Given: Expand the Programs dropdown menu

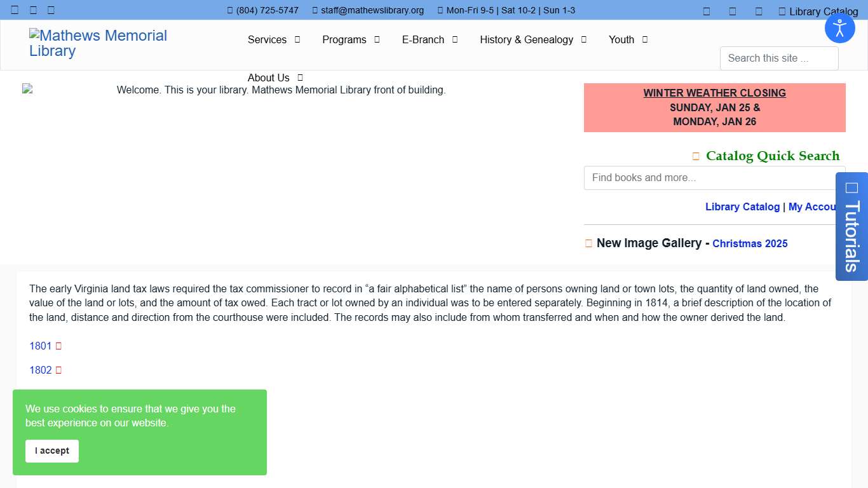Looking at the screenshot, I should point(351,39).
